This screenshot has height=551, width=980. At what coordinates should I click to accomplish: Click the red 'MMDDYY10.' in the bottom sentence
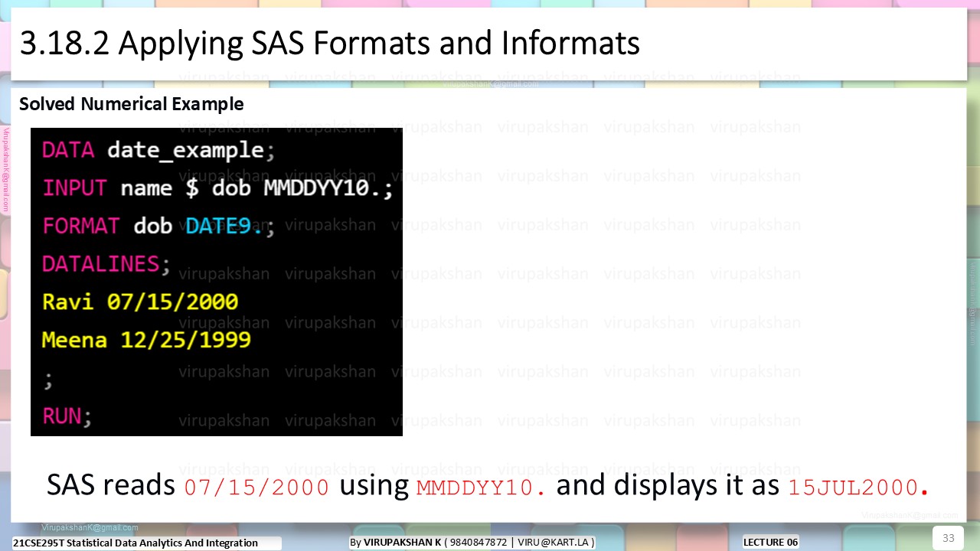click(482, 487)
